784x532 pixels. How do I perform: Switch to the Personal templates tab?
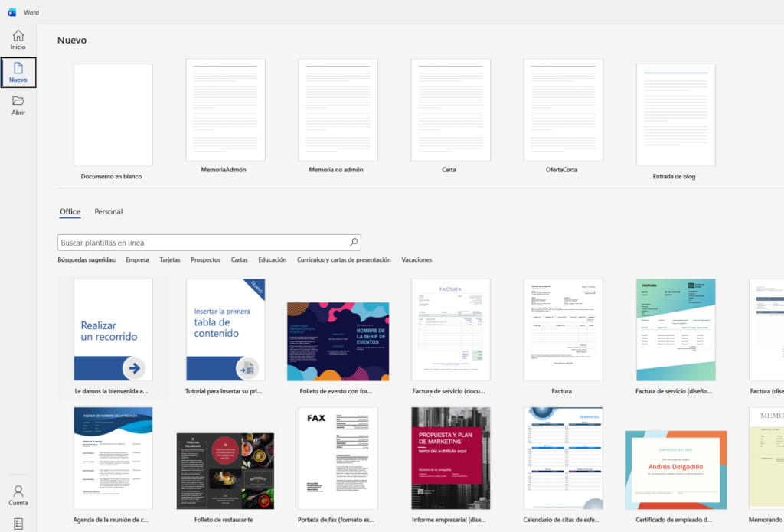point(109,211)
